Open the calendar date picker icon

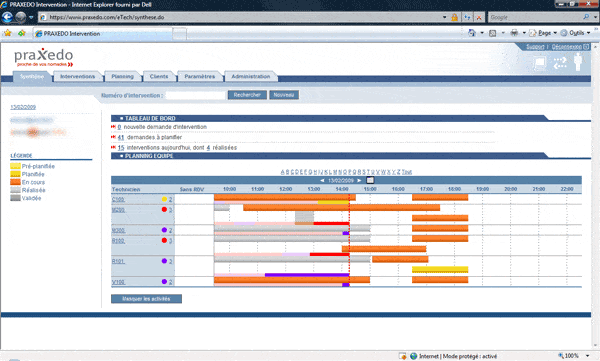pos(370,180)
